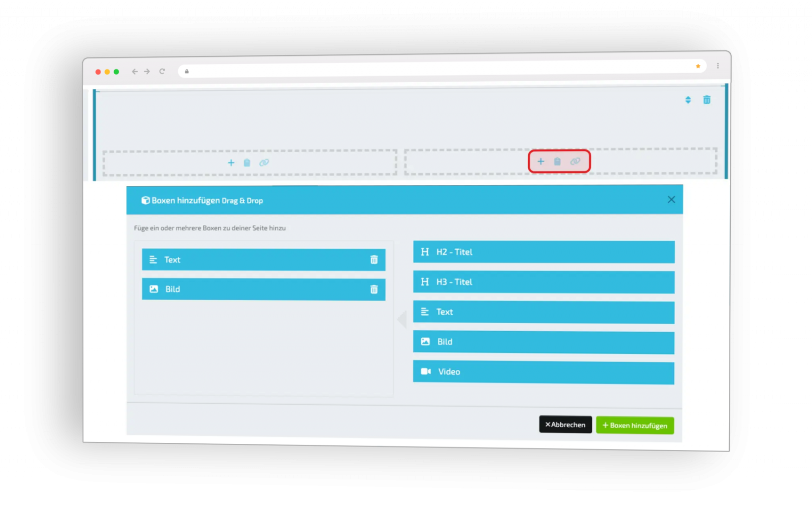
Task: Remove the added Bild box
Action: pyautogui.click(x=374, y=289)
